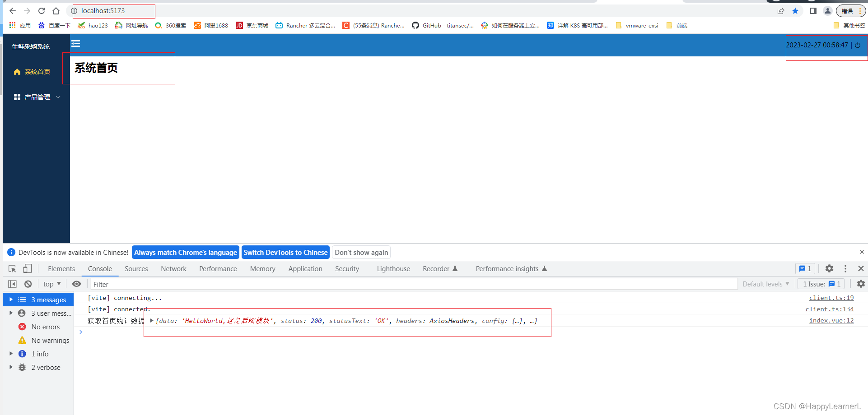
Task: Click the 产品管理 grid icon
Action: (17, 97)
